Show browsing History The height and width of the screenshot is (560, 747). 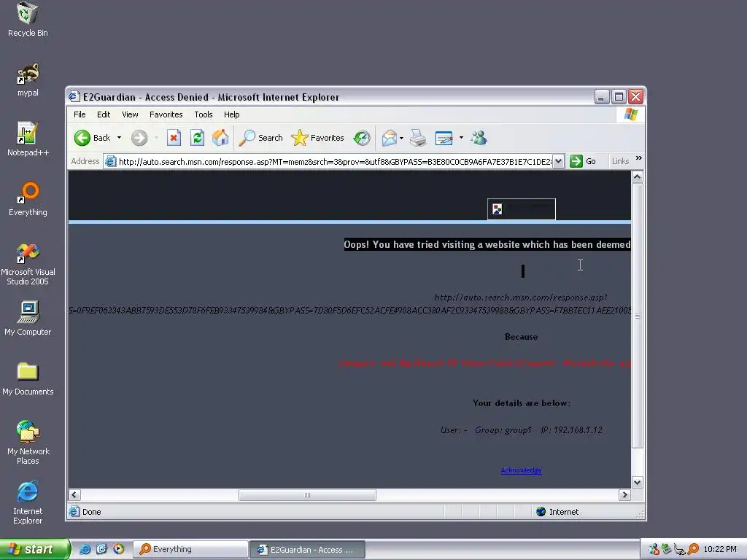tap(362, 138)
